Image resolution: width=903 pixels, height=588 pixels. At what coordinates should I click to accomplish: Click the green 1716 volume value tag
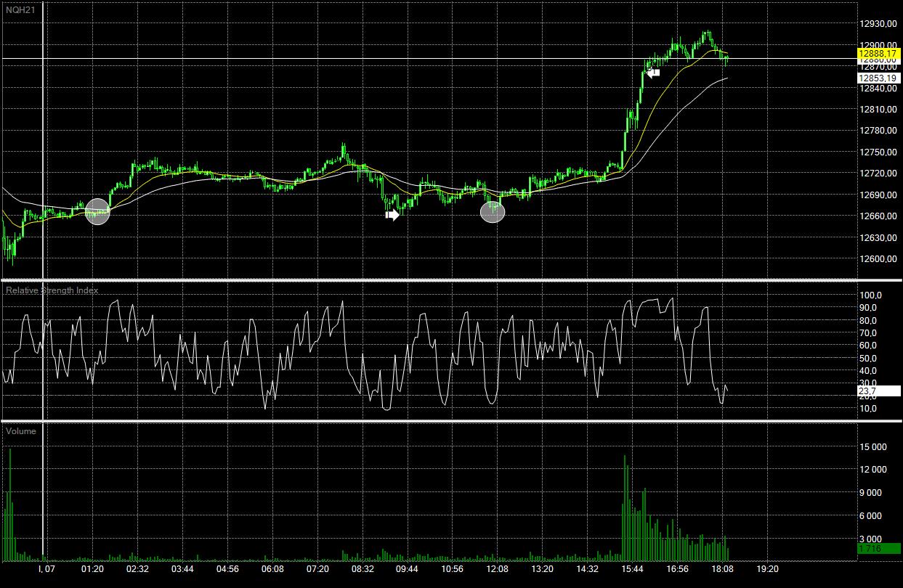(879, 549)
